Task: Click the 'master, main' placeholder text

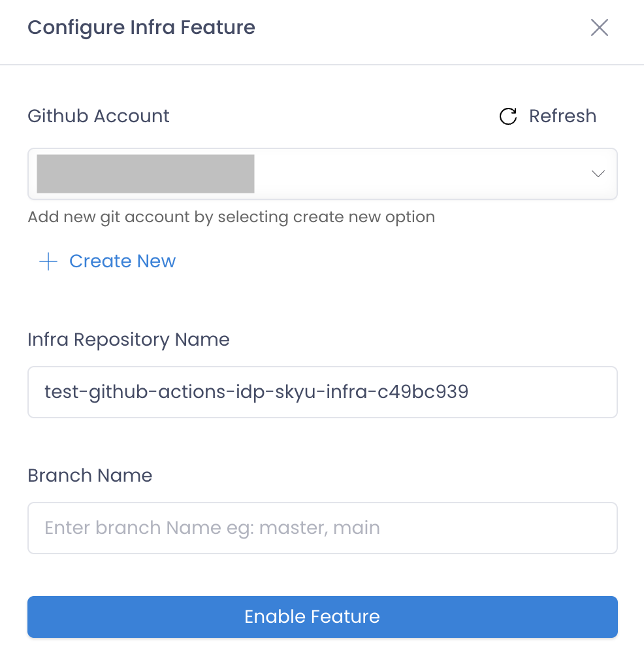Action: 319,528
